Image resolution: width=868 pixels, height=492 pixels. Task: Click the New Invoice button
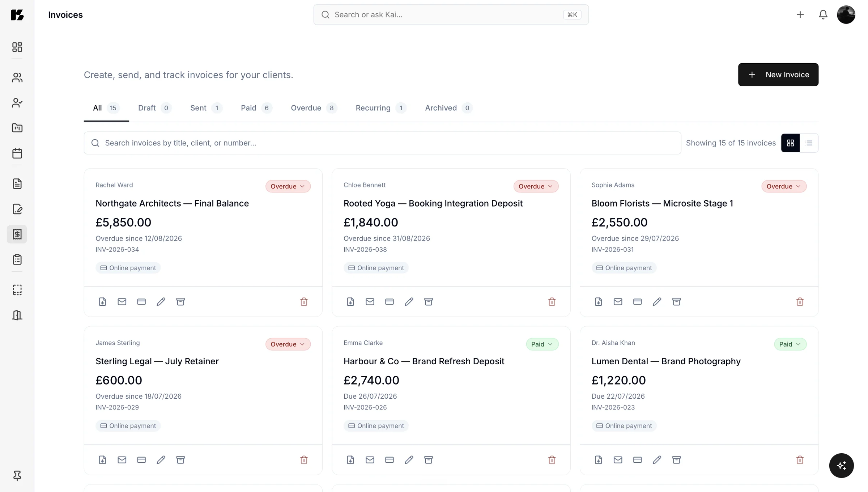point(778,75)
